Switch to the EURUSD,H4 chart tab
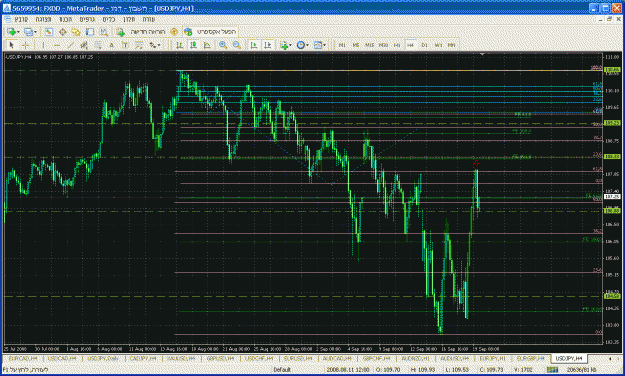Image resolution: width=625 pixels, height=376 pixels. [x=299, y=358]
